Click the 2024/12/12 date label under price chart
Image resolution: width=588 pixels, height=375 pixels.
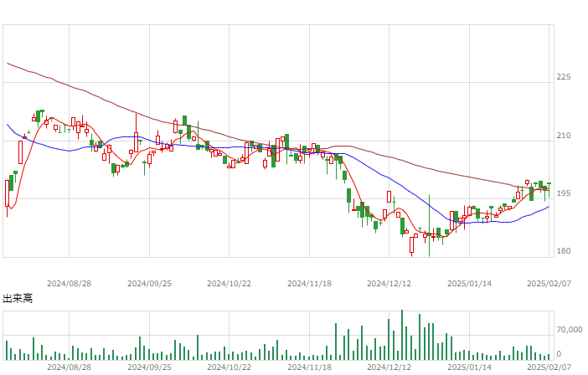click(389, 284)
